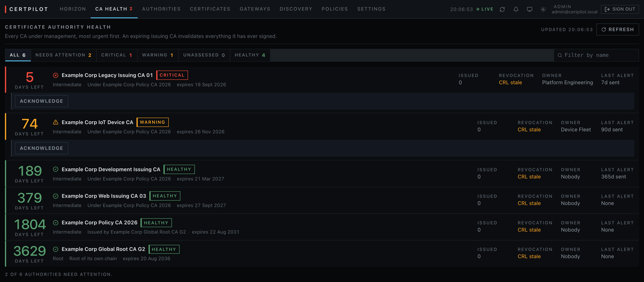Click the WARNING status badge
Viewport: 644px width, 282px height.
(153, 122)
